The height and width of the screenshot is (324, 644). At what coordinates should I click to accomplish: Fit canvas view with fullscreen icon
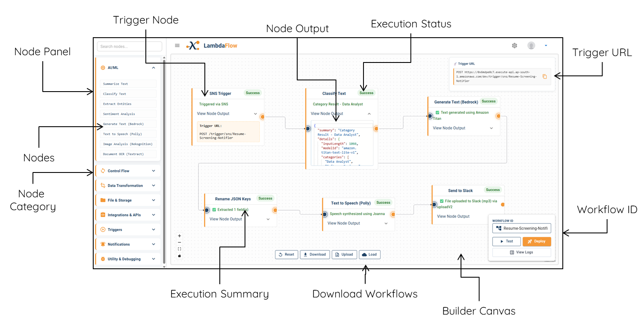179,249
